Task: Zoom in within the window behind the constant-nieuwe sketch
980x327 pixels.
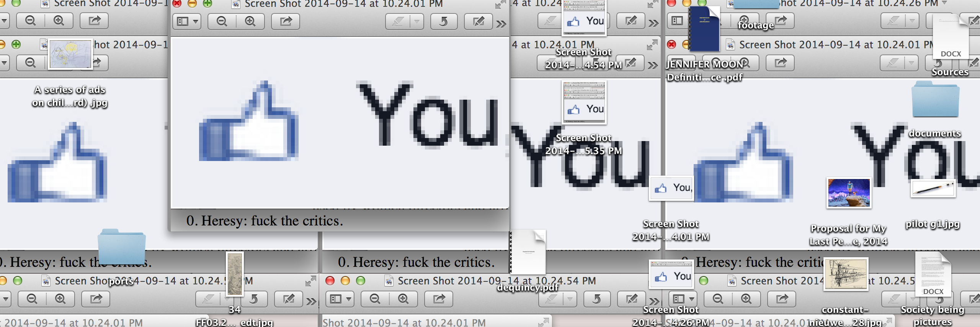Action: tap(746, 299)
